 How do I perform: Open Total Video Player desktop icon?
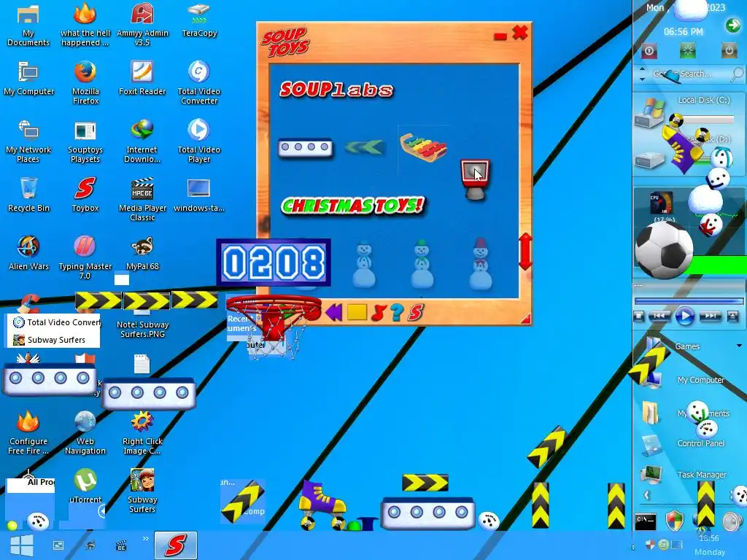pos(198,141)
